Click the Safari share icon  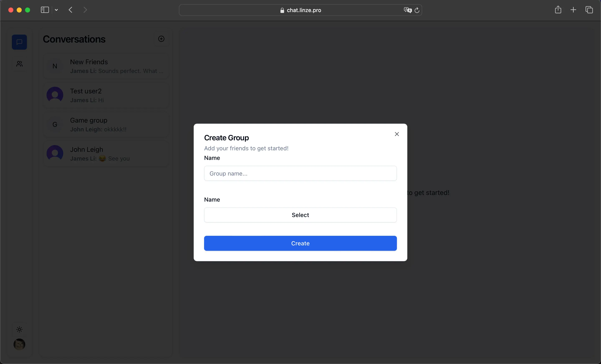(x=558, y=10)
